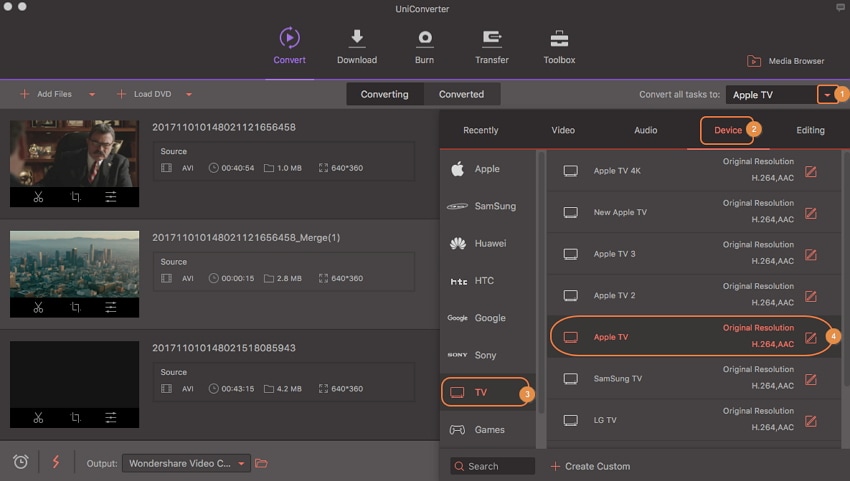Select the Audio format tab
This screenshot has height=481, width=850.
645,130
